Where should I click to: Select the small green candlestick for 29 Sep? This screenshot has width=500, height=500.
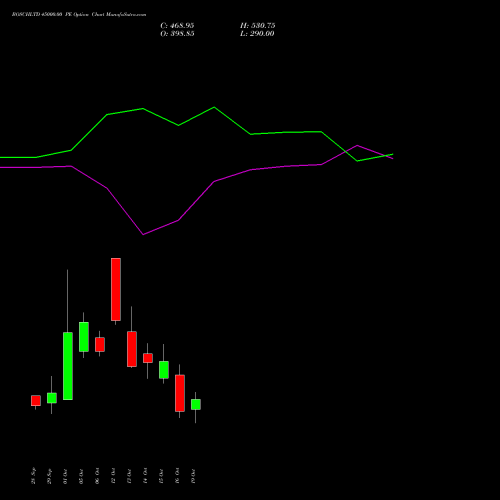52,398
